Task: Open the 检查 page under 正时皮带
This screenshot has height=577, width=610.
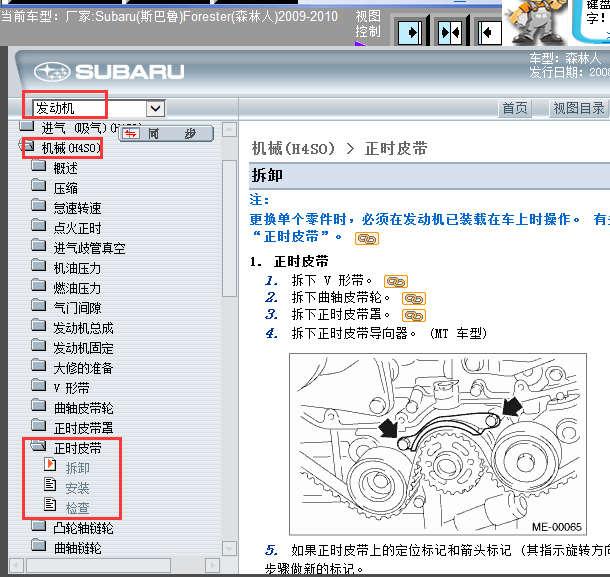Action: [x=77, y=507]
